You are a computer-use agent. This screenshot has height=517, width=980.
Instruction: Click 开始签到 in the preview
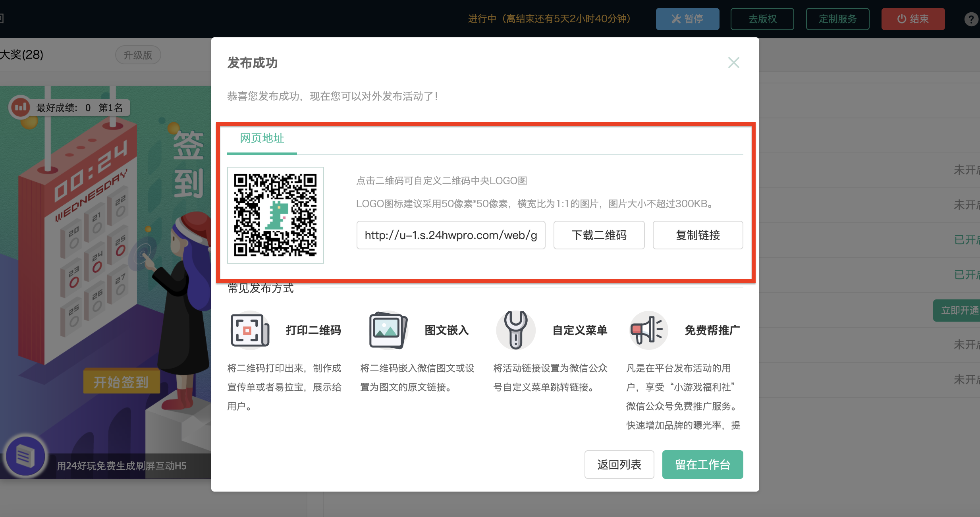pos(122,382)
